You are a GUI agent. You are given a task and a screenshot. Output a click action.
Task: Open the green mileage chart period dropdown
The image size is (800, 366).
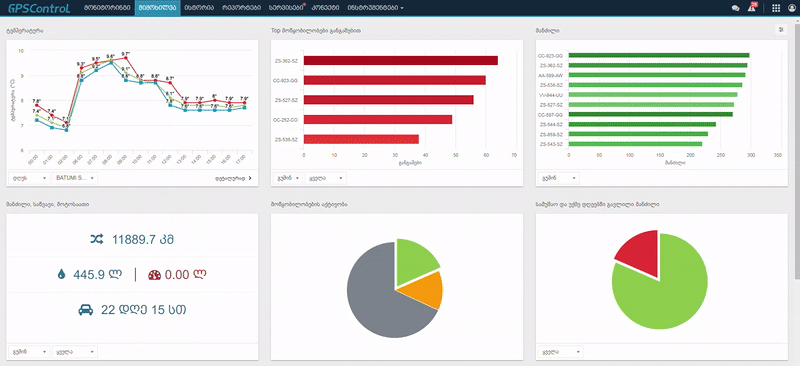tap(559, 178)
